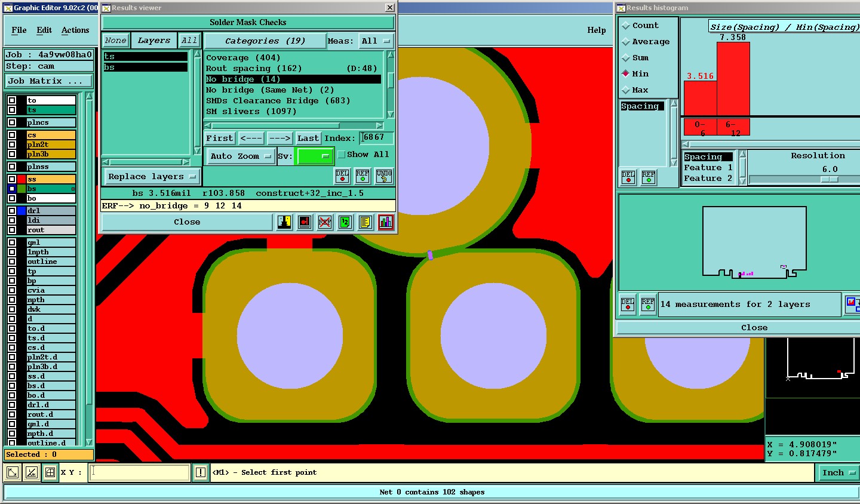Toggle the histogram bar-chart icon
Image resolution: width=860 pixels, height=504 pixels.
pyautogui.click(x=386, y=222)
